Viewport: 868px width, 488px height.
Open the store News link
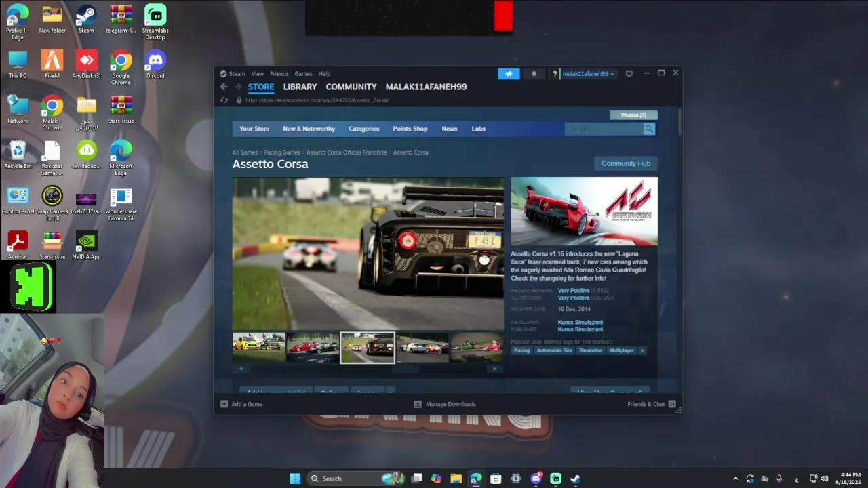[x=450, y=129]
